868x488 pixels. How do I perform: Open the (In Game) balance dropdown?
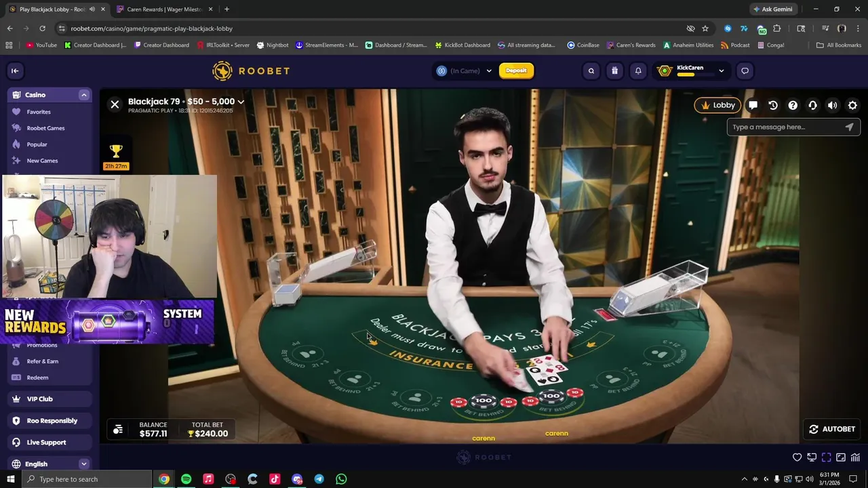pyautogui.click(x=465, y=70)
